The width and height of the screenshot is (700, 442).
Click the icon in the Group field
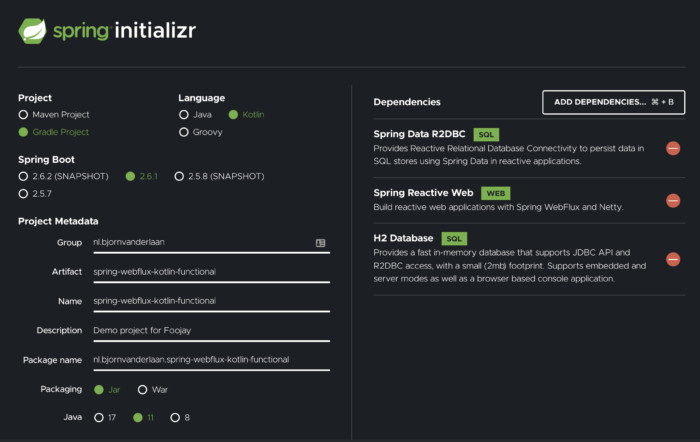pyautogui.click(x=321, y=242)
